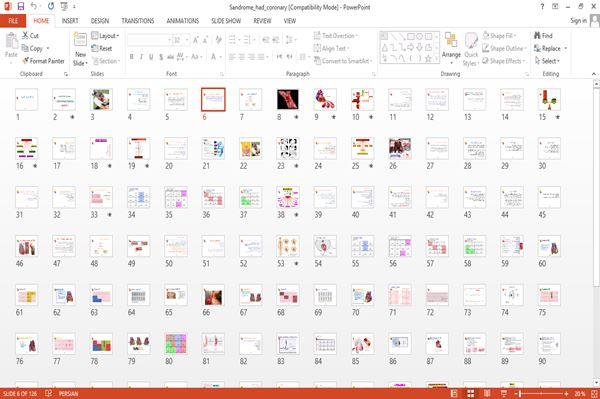This screenshot has width=600, height=399.
Task: Open the Layout dropdown
Action: click(105, 36)
